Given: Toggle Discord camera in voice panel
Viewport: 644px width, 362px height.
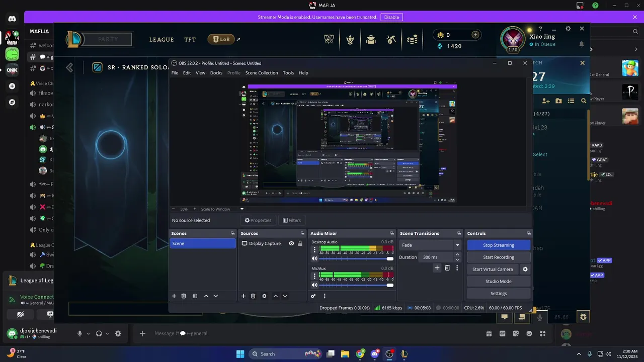Looking at the screenshot, I should (20, 314).
